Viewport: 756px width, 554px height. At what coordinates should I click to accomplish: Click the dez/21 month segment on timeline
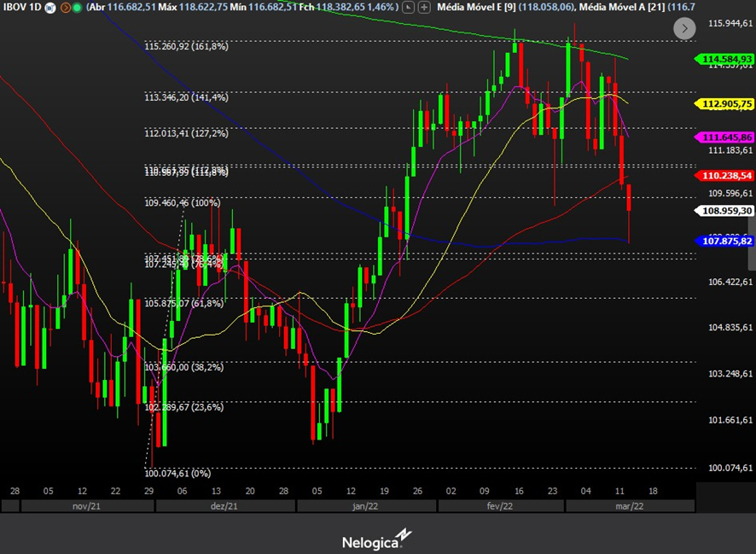(225, 506)
